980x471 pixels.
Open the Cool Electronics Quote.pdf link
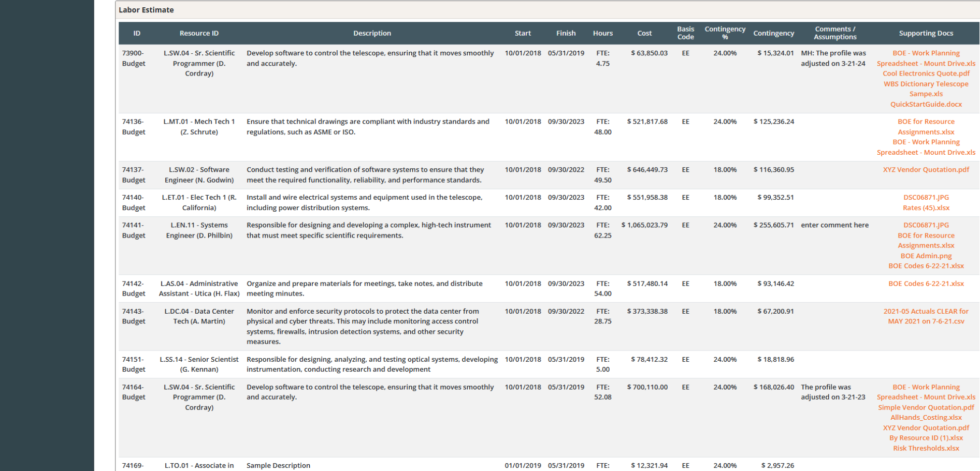point(926,73)
